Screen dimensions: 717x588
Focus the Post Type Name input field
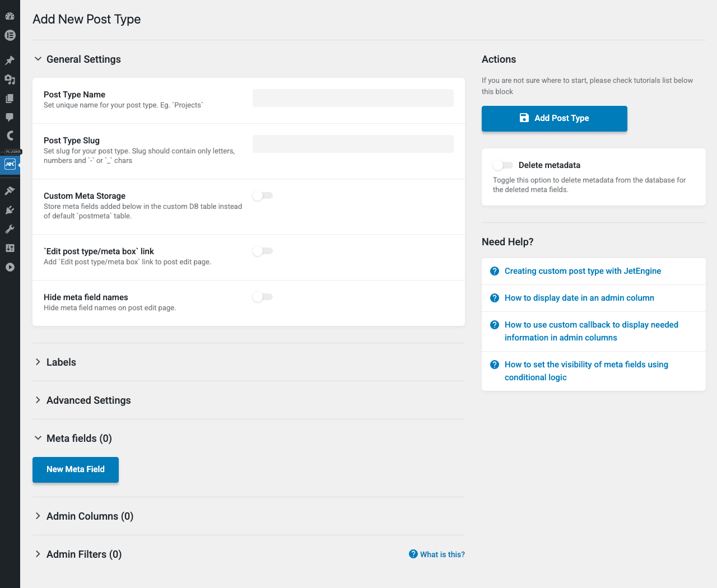click(x=353, y=98)
